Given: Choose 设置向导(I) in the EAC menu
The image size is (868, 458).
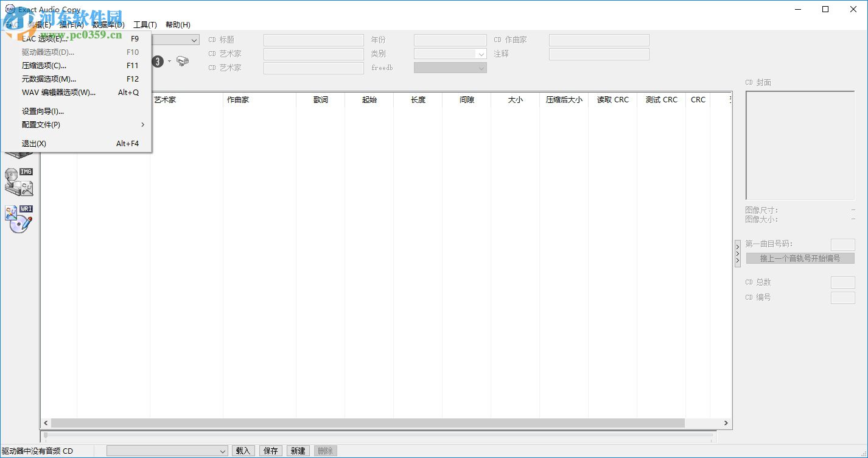Looking at the screenshot, I should coord(43,111).
